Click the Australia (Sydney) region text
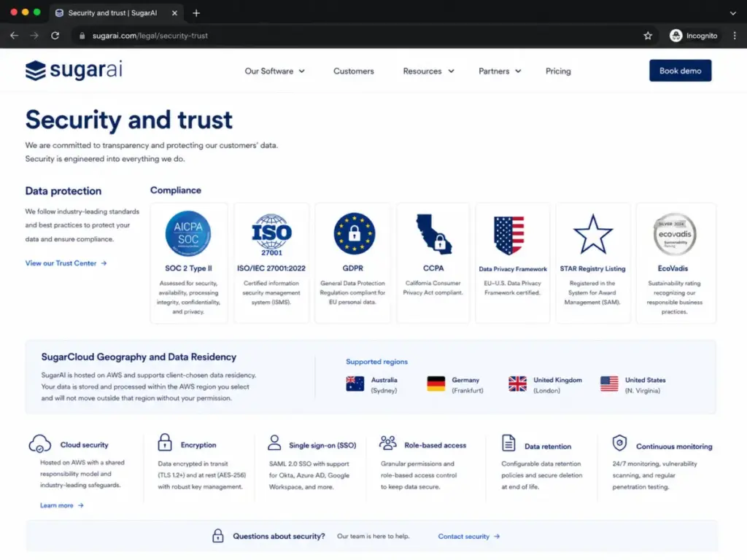Screen dimensions: 747x560 coord(384,385)
